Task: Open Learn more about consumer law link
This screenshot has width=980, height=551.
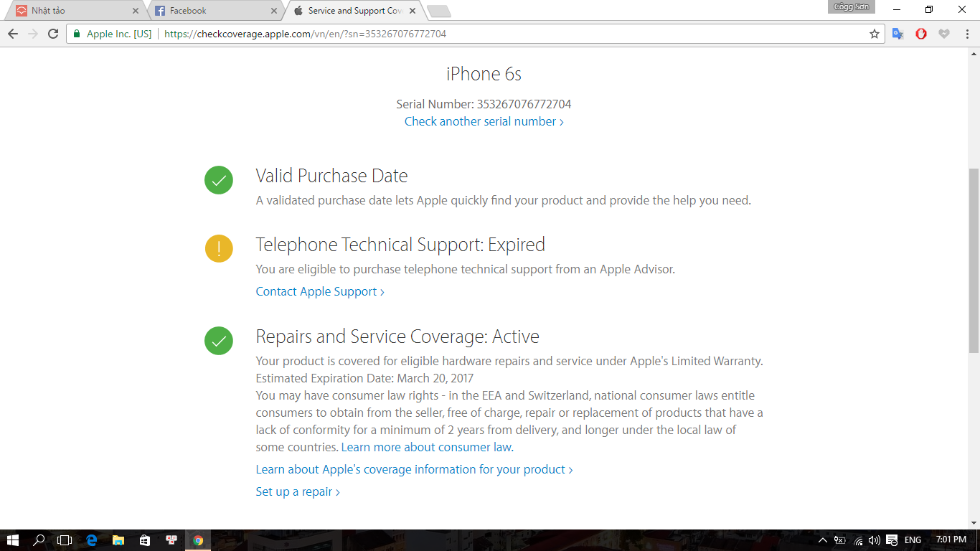Action: [x=428, y=447]
